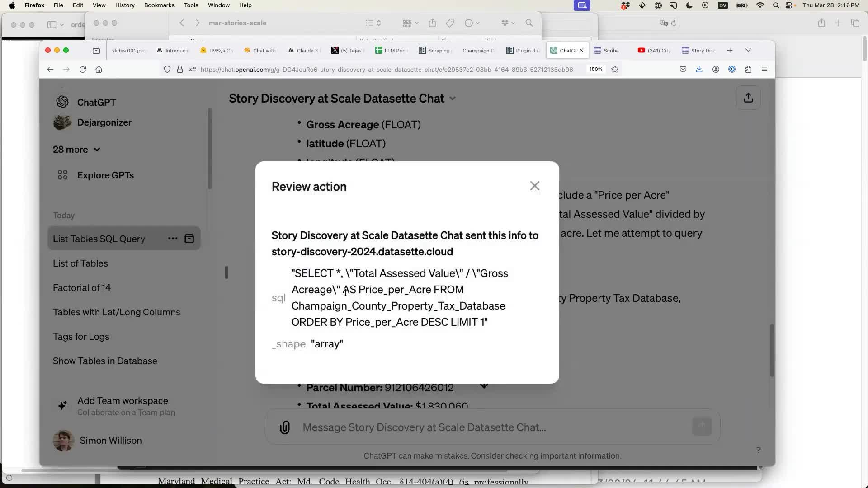Open the Firefox downloads icon
868x488 pixels.
pyautogui.click(x=699, y=69)
